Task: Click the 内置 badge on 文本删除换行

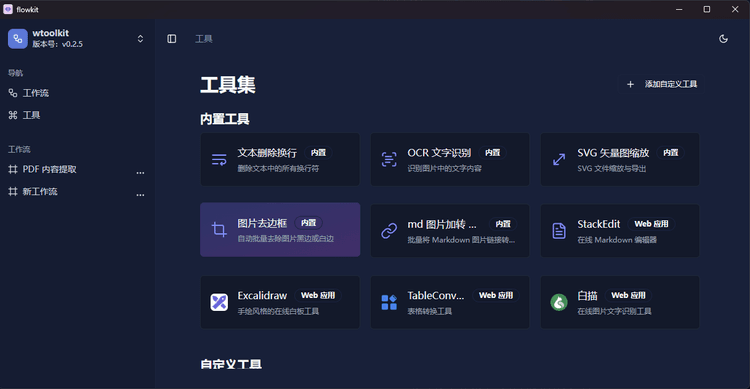Action: (x=318, y=153)
